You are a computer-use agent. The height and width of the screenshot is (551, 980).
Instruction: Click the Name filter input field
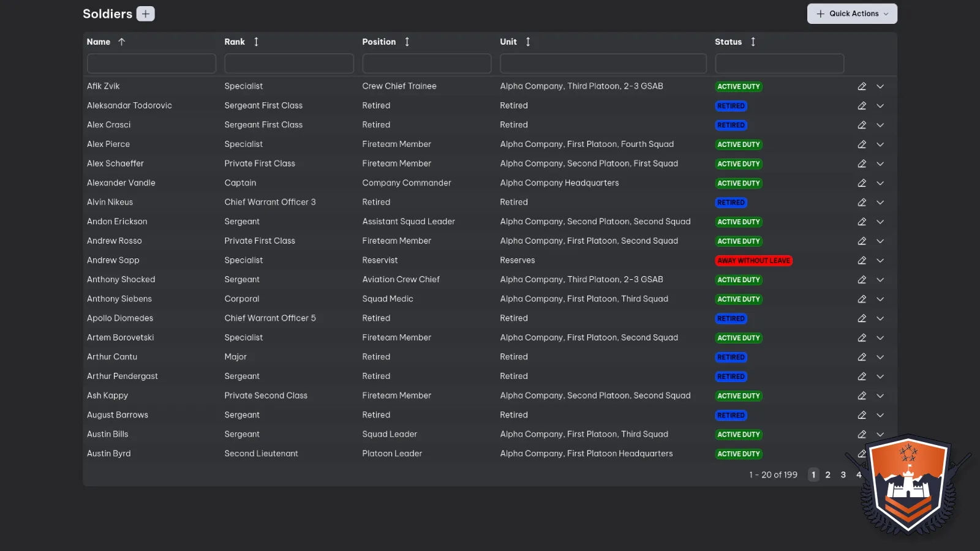(x=151, y=64)
